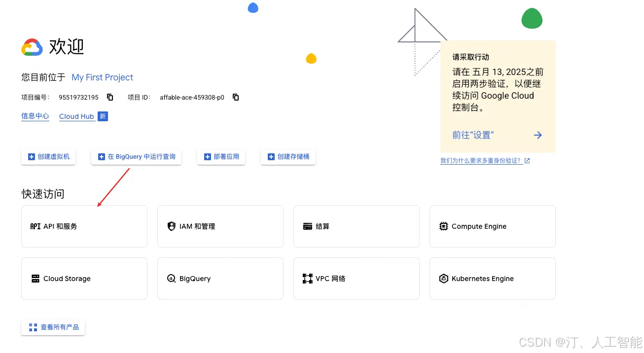Click the chip icon beside Compute Engine
Image resolution: width=644 pixels, height=353 pixels.
(443, 226)
